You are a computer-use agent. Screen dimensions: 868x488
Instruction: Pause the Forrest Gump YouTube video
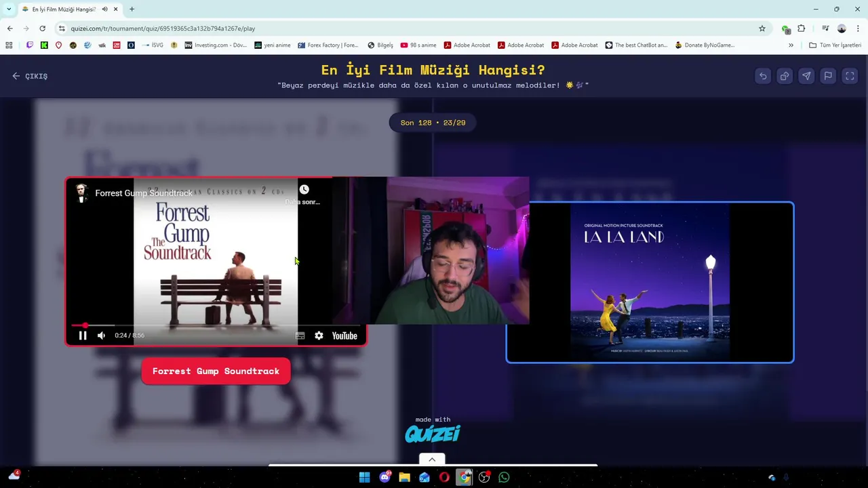pyautogui.click(x=83, y=335)
